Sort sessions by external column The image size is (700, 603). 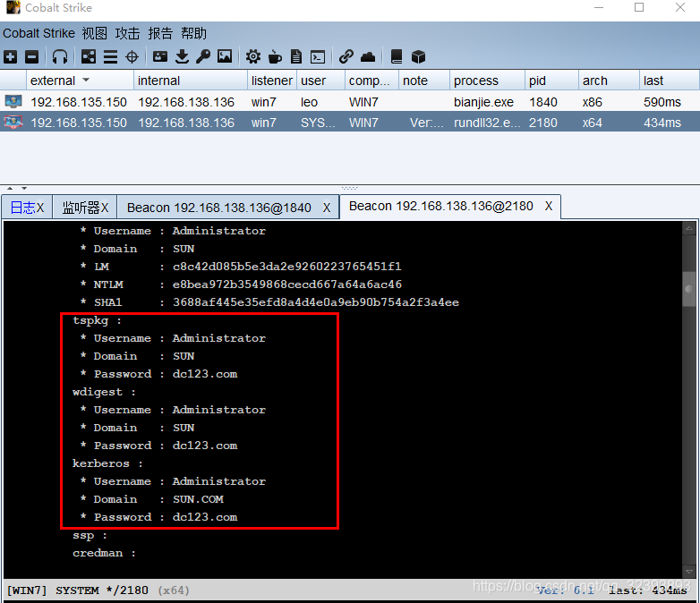(80, 81)
